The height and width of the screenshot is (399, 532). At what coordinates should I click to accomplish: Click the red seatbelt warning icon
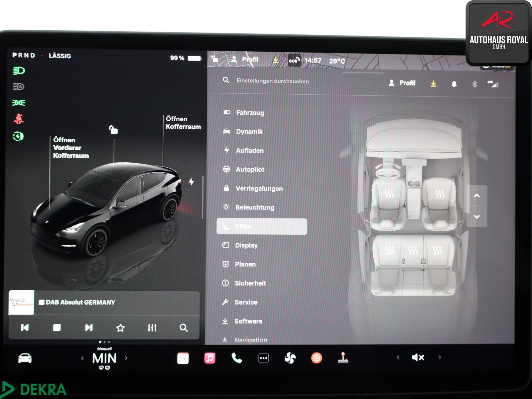click(x=19, y=119)
